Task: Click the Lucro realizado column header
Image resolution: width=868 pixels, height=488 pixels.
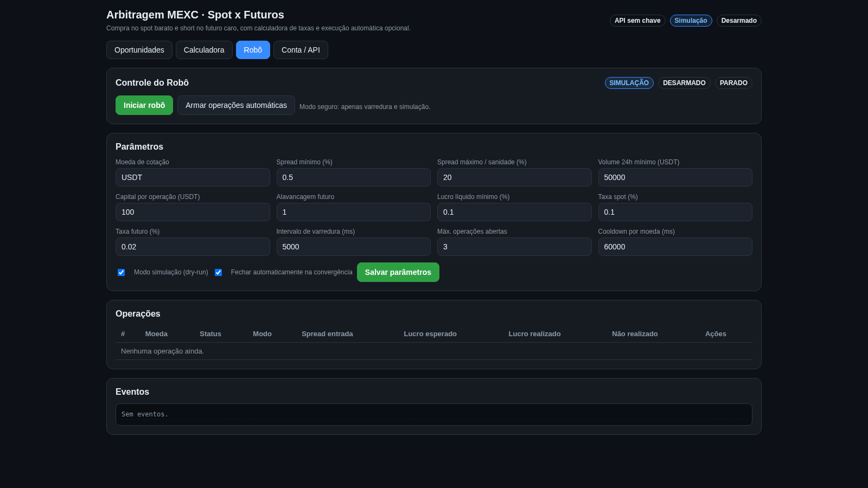Action: (x=534, y=334)
